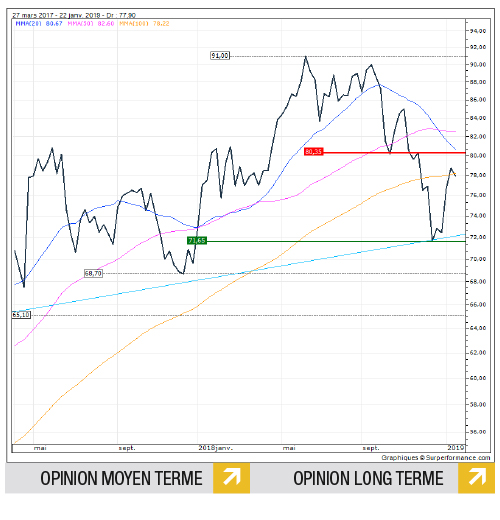Click the medium-term opinion arrow icon

click(x=231, y=477)
